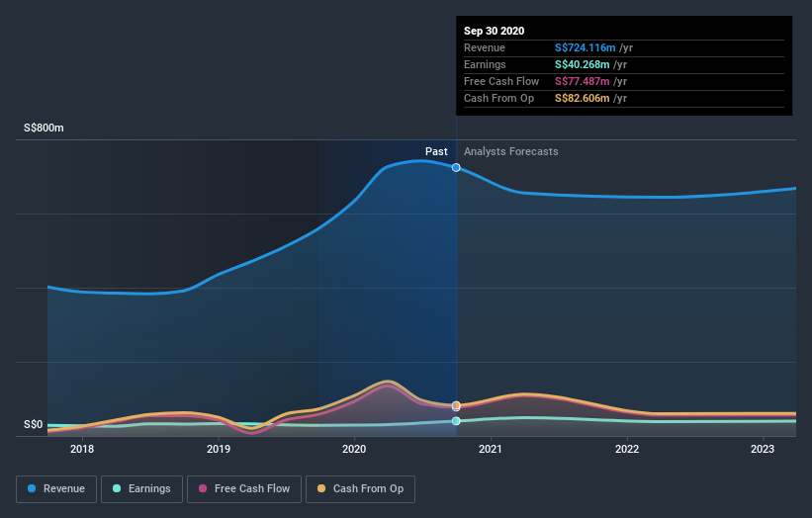
Task: Toggle the Free Cash Flow legend button
Action: 244,489
